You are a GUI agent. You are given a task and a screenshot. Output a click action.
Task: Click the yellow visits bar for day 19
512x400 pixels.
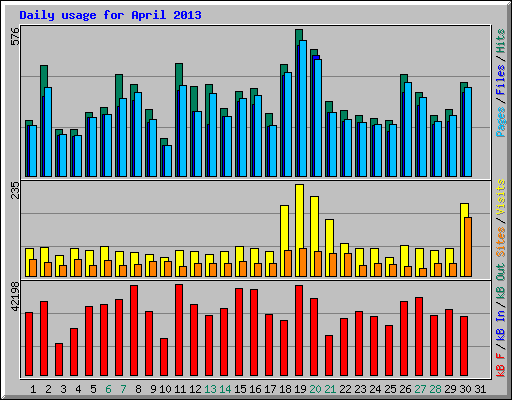[299, 217]
